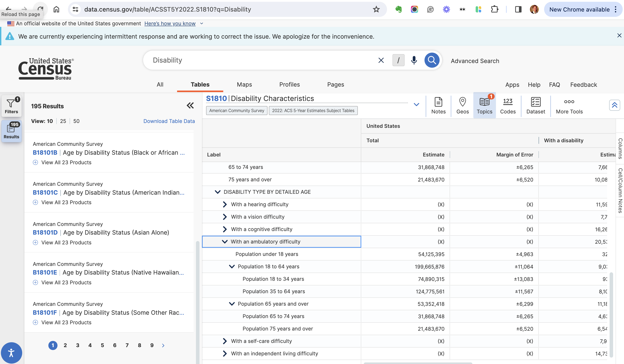Image resolution: width=624 pixels, height=364 pixels.
Task: Switch to the Profiles tab
Action: tap(289, 84)
